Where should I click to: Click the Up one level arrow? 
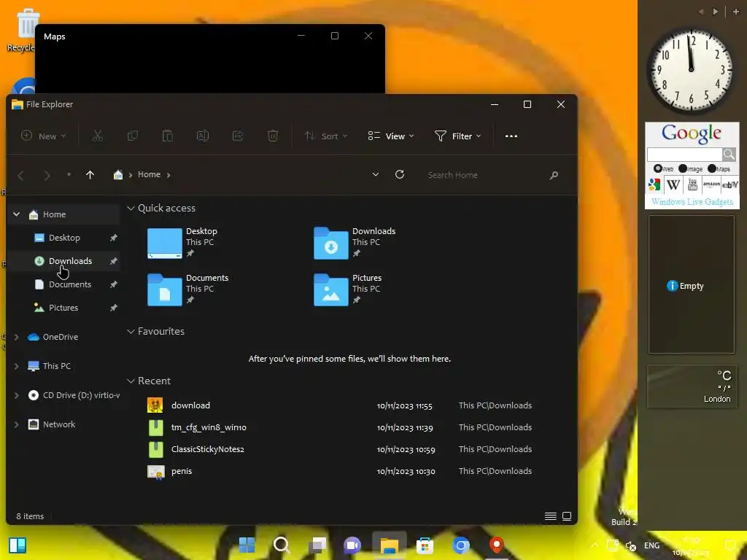90,175
